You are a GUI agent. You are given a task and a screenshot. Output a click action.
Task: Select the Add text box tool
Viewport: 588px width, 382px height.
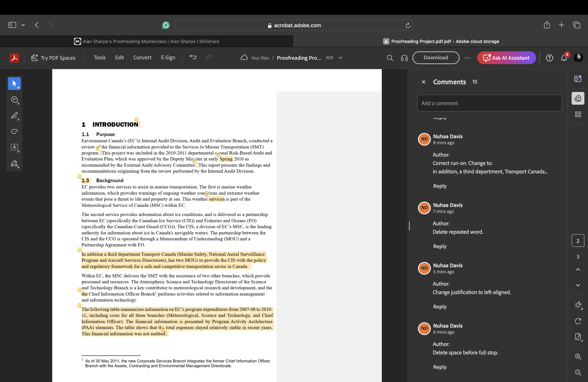(x=15, y=147)
